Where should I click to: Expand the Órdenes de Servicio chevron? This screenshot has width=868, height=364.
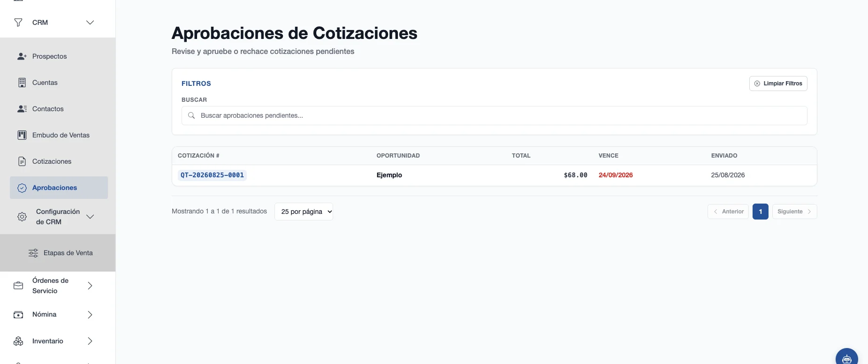tap(90, 286)
